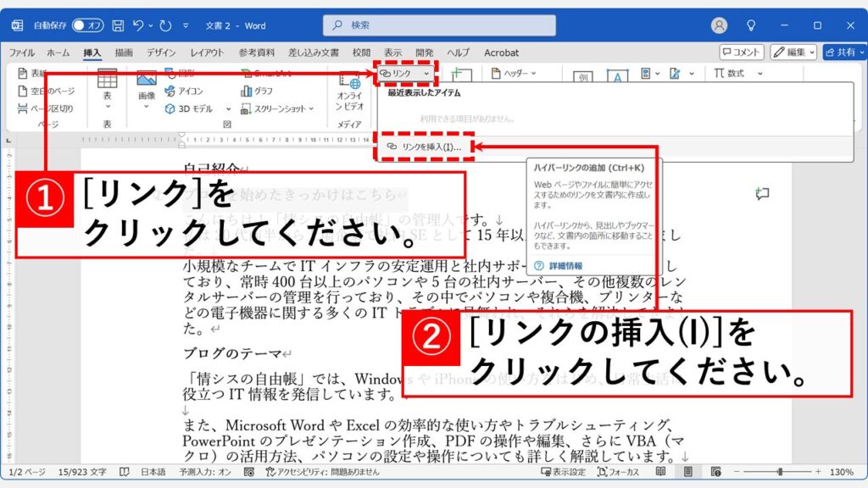Click the コメント button
868x488 pixels.
[x=742, y=52]
